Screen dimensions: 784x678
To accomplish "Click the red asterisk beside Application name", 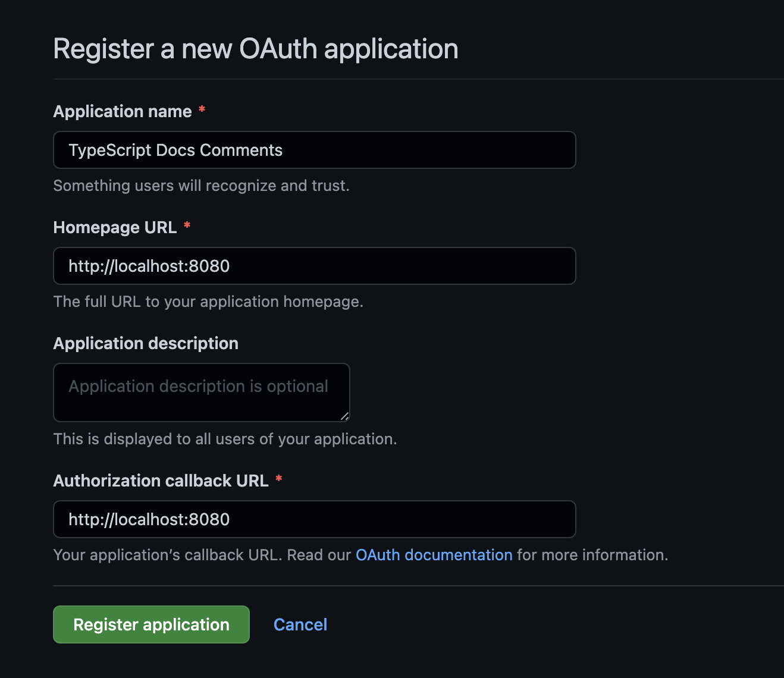I will pos(202,110).
